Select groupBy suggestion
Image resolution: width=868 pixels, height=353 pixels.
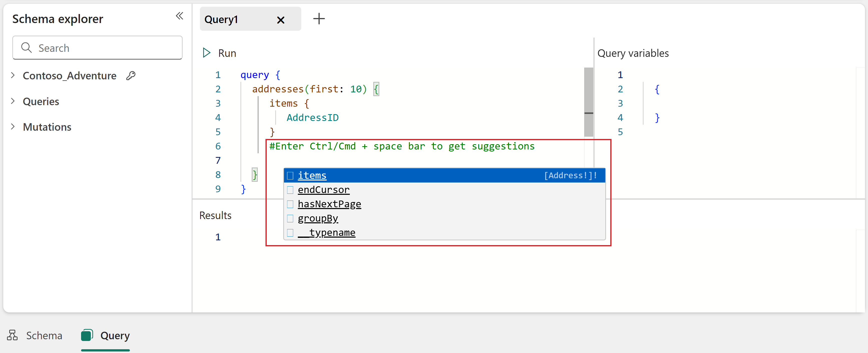click(318, 219)
